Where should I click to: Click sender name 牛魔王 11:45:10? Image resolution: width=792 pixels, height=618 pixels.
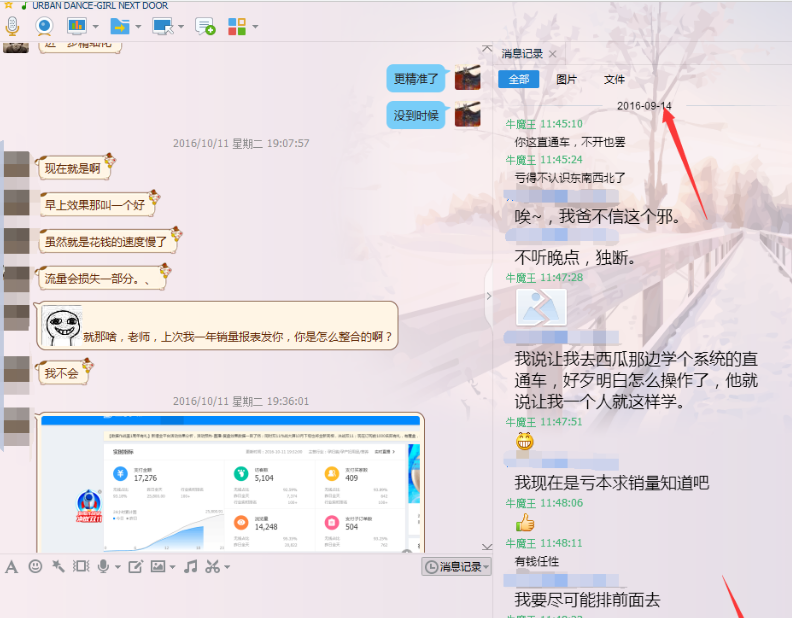[x=544, y=124]
